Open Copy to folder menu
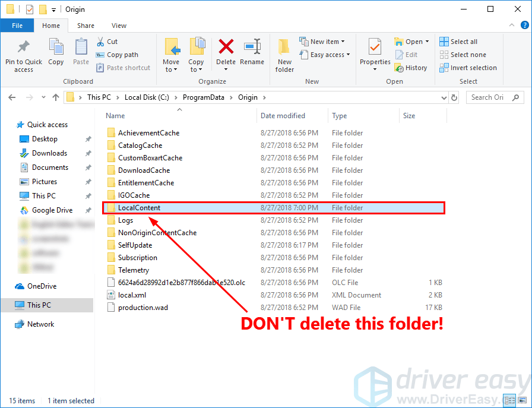The height and width of the screenshot is (408, 532). point(196,55)
